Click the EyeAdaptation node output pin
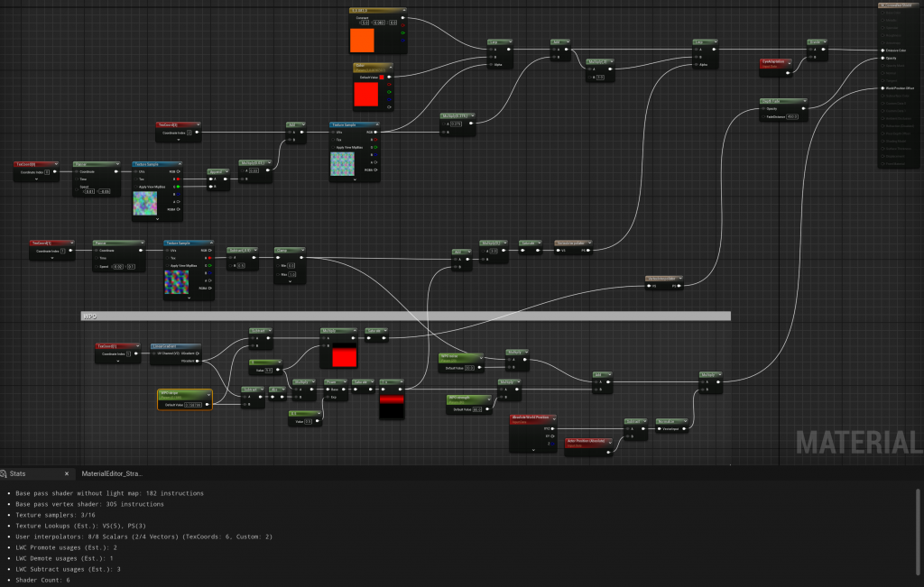The width and height of the screenshot is (924, 587). click(788, 73)
